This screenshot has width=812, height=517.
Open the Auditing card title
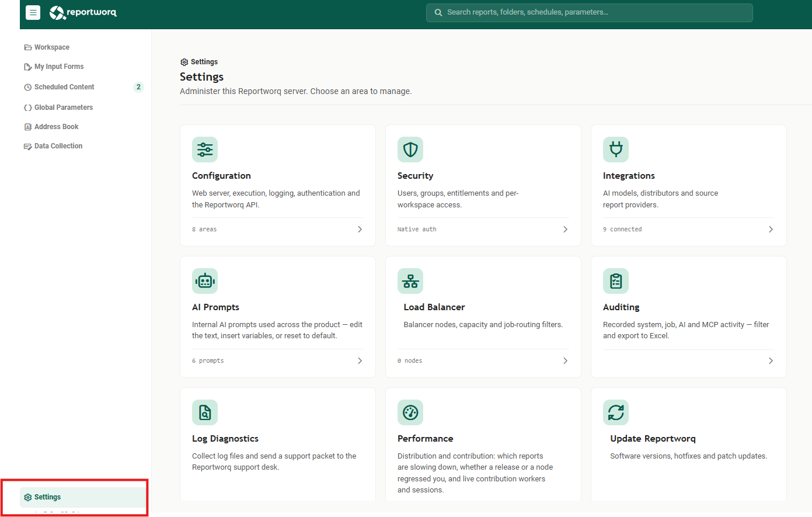tap(621, 307)
